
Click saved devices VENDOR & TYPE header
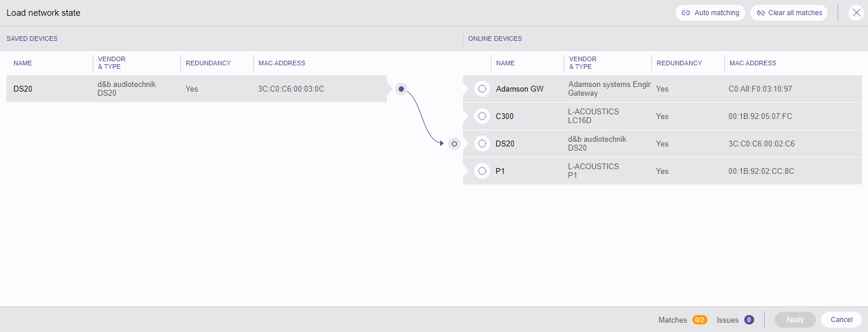coord(111,63)
